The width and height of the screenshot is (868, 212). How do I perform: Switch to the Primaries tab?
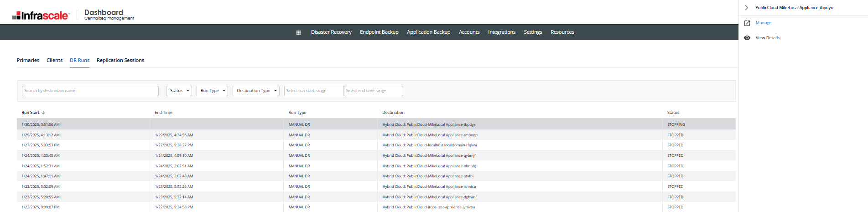28,60
